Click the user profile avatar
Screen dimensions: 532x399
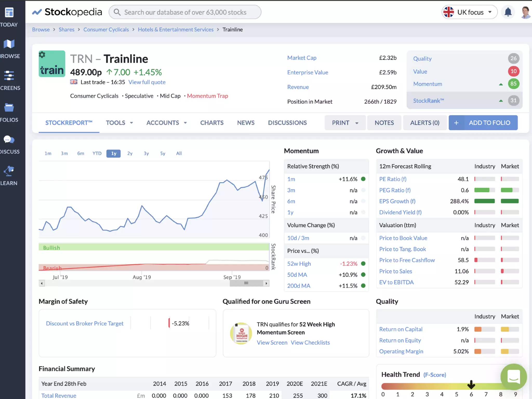point(526,12)
